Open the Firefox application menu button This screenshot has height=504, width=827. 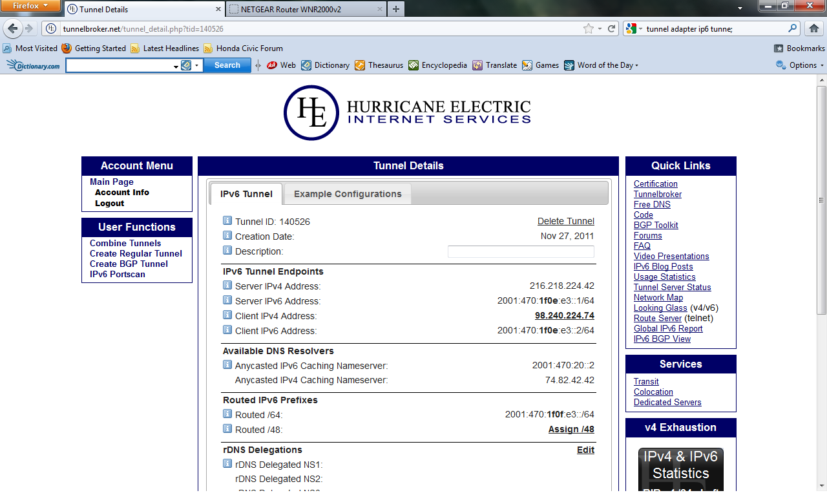click(x=30, y=6)
